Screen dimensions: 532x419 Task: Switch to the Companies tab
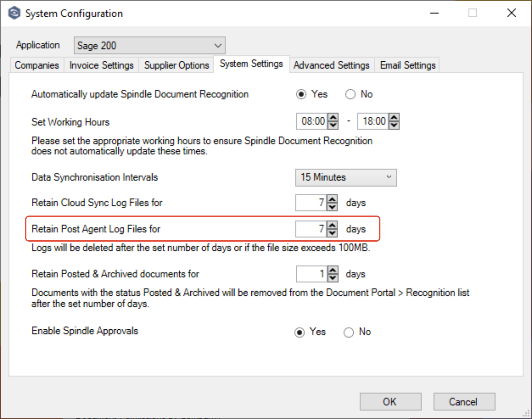pos(37,65)
